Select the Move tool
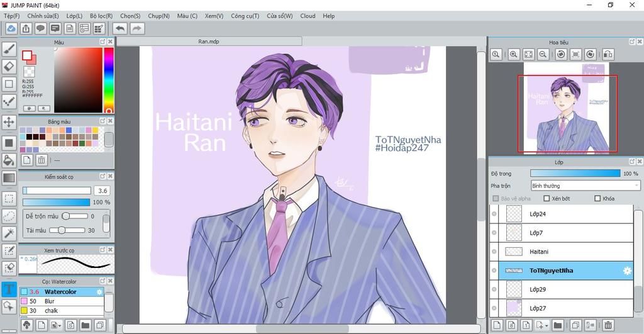 (x=9, y=122)
